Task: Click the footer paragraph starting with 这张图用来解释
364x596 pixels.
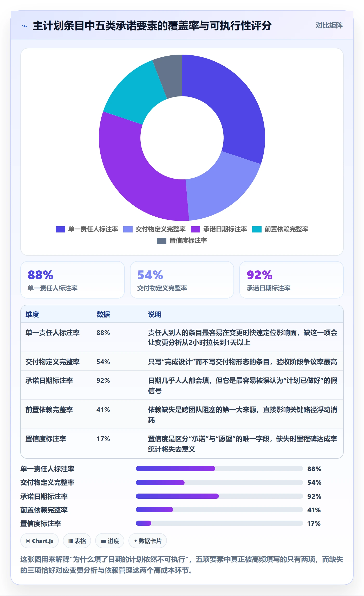Action: (182, 565)
